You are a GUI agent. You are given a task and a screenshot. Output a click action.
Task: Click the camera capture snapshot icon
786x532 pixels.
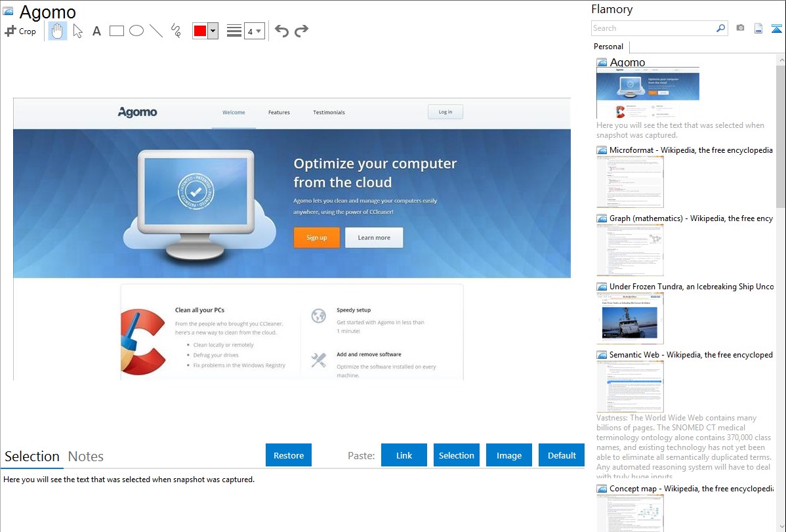click(740, 28)
